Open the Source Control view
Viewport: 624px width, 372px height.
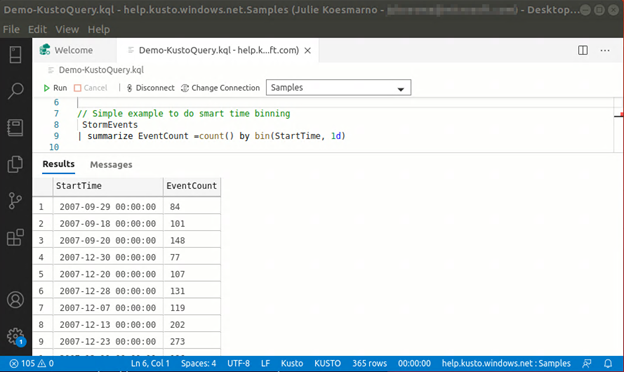16,201
